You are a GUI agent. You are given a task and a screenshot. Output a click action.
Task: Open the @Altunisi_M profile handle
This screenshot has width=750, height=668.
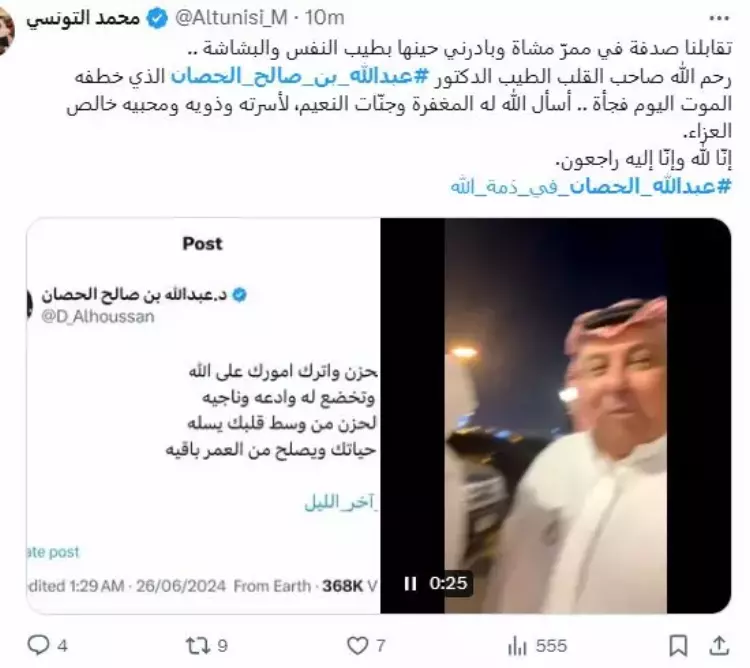click(231, 18)
